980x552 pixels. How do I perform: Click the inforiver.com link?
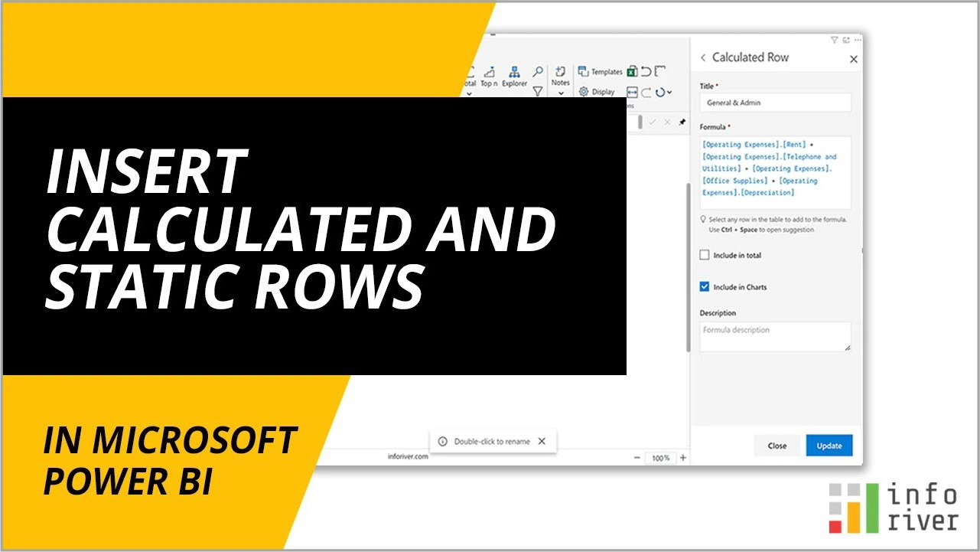click(x=409, y=457)
